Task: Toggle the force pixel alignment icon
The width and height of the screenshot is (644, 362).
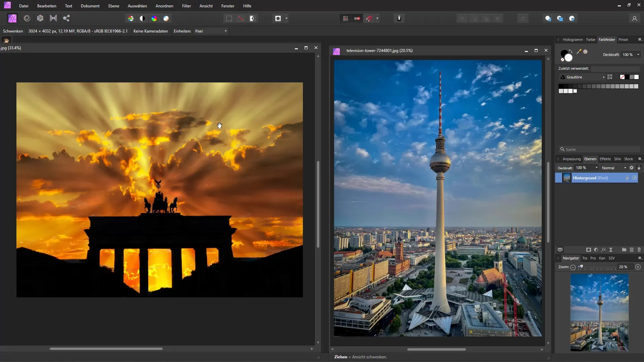Action: coord(357,18)
